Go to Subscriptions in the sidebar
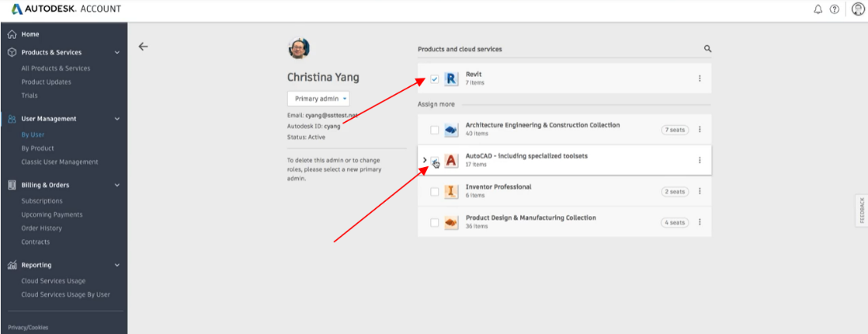The image size is (868, 334). [42, 201]
